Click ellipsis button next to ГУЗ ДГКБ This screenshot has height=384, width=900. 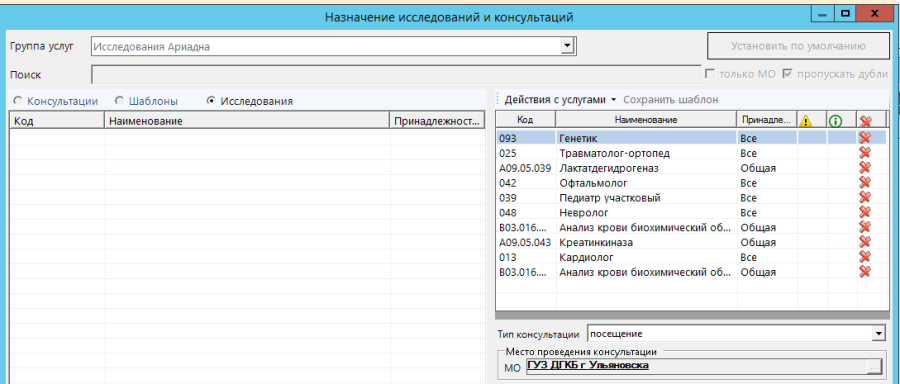875,367
